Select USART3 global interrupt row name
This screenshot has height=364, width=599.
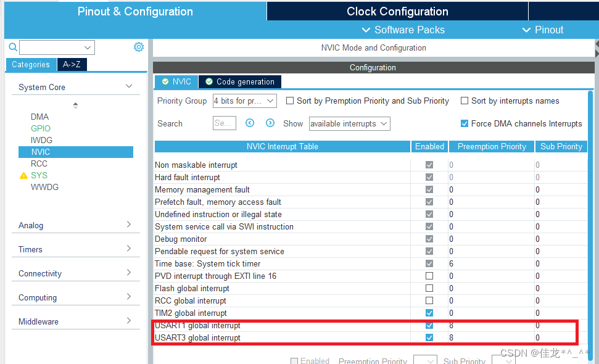[197, 337]
